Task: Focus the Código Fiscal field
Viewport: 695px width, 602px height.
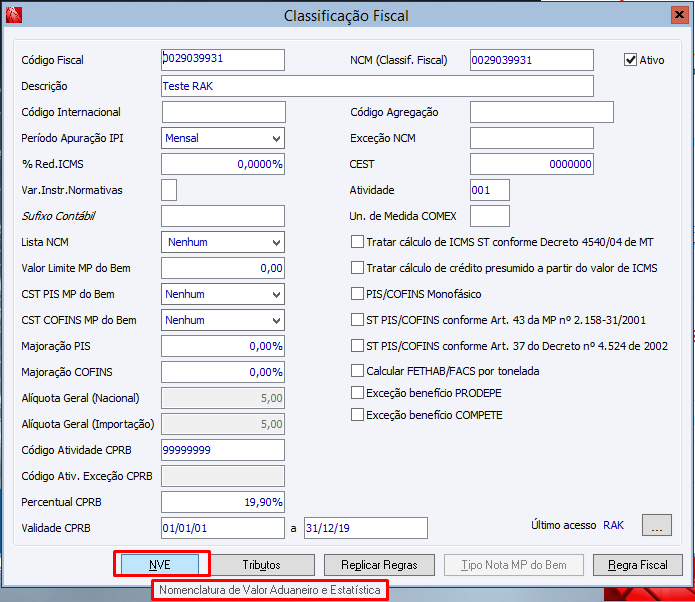Action: pyautogui.click(x=223, y=60)
